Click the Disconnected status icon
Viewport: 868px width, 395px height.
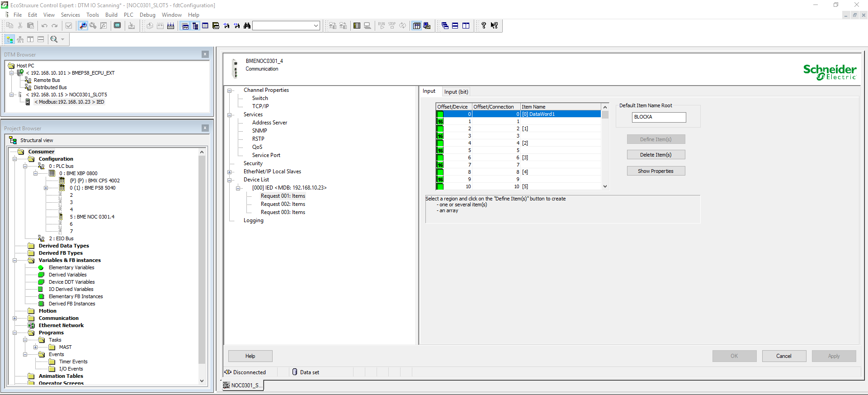point(228,372)
